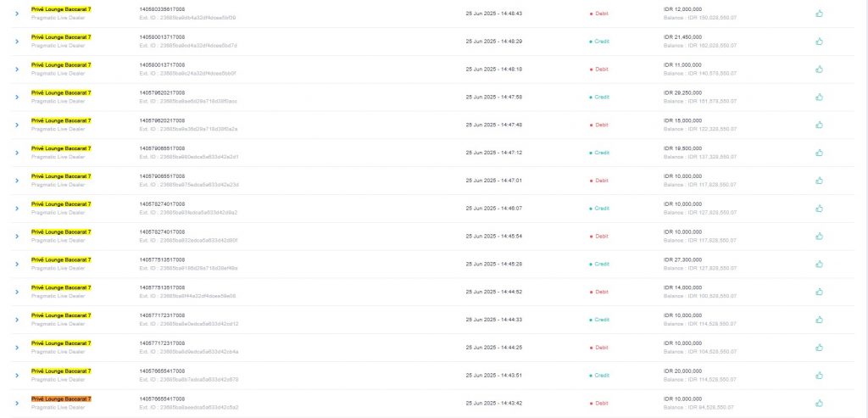
Task: Expand the 14:46:07 credit transaction row
Action: pos(17,209)
